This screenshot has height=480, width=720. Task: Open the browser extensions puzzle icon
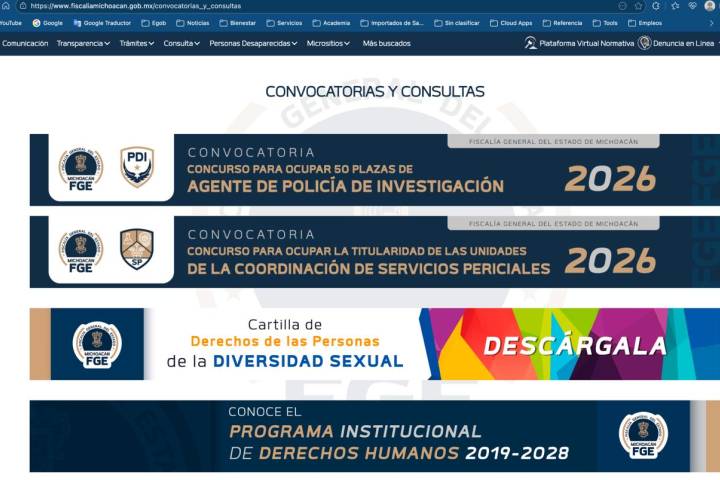pos(655,6)
